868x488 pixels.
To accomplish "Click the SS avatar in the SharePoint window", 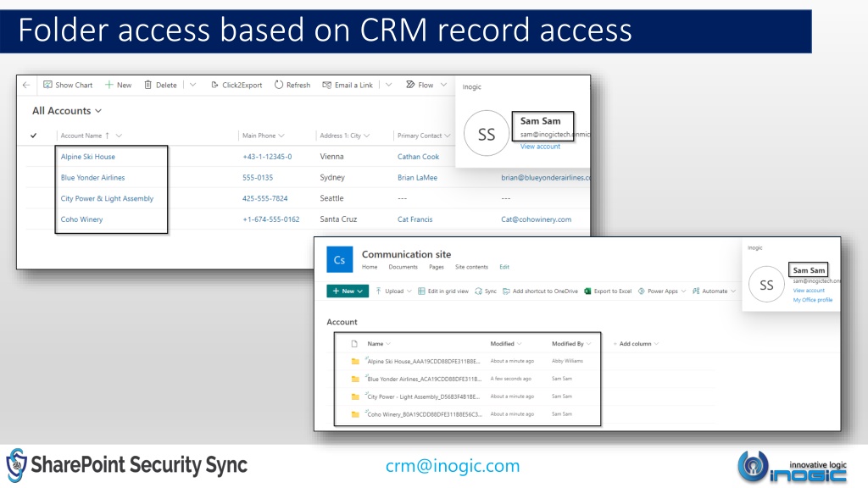I will 766,285.
